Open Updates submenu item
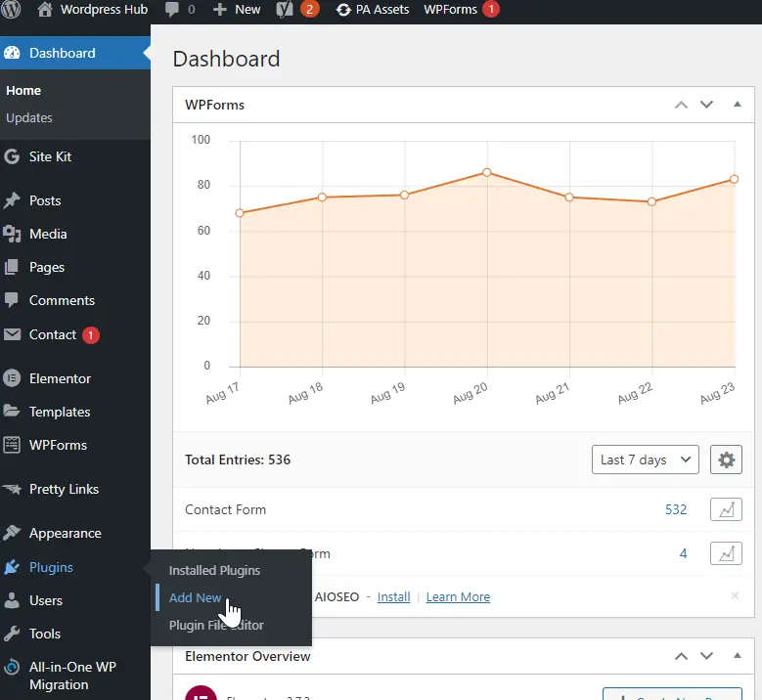762x700 pixels. tap(28, 118)
